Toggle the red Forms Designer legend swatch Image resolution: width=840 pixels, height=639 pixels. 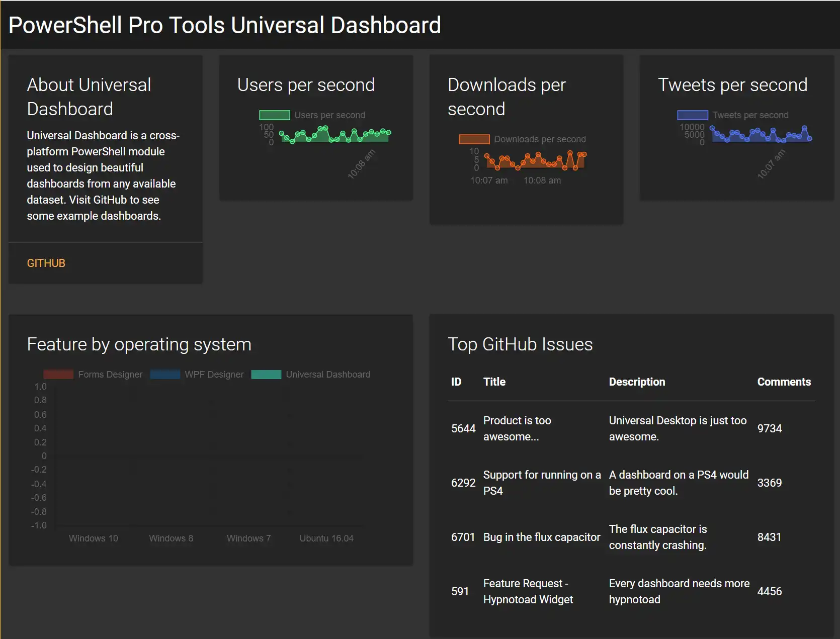click(x=58, y=375)
